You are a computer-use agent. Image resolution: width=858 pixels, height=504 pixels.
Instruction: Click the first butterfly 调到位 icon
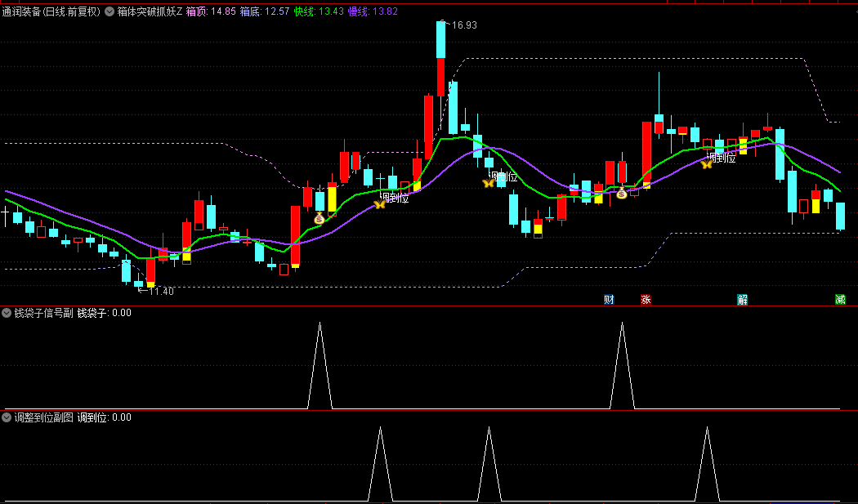pos(379,205)
